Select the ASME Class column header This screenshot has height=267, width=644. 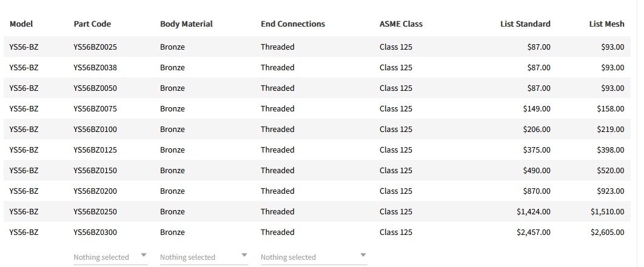401,24
